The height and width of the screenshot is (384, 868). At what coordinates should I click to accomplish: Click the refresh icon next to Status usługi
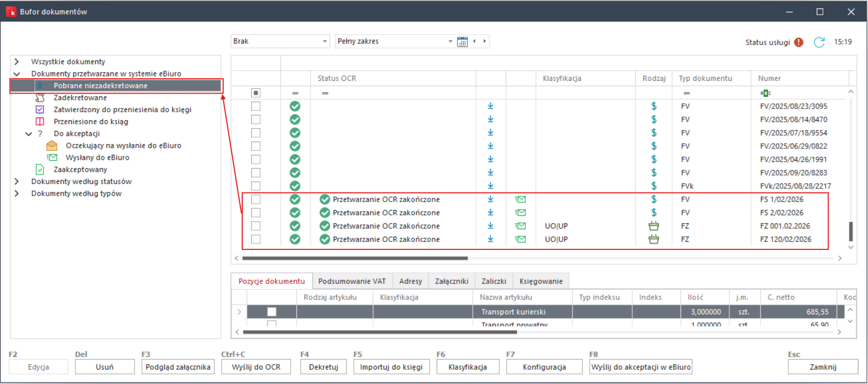point(819,42)
